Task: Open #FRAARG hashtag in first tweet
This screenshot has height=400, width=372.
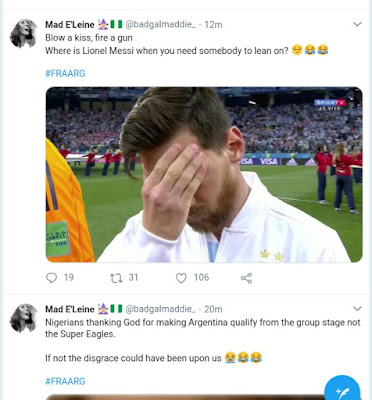Action: pos(65,73)
